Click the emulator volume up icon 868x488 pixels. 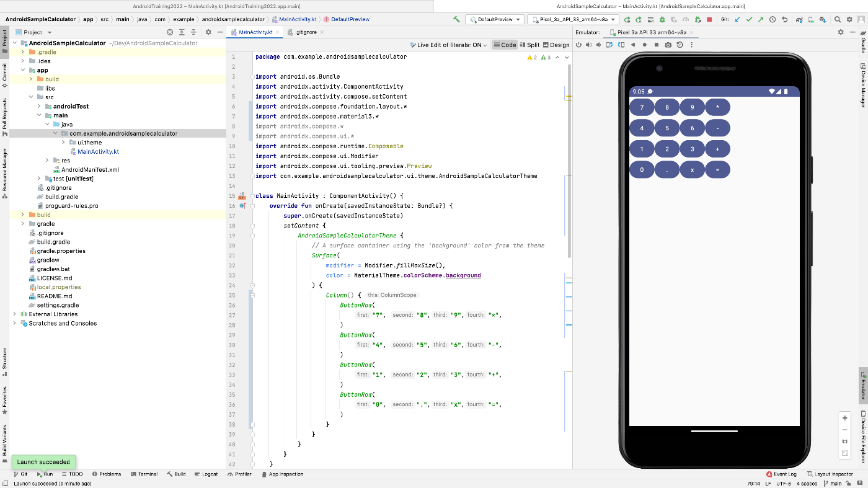(x=589, y=45)
